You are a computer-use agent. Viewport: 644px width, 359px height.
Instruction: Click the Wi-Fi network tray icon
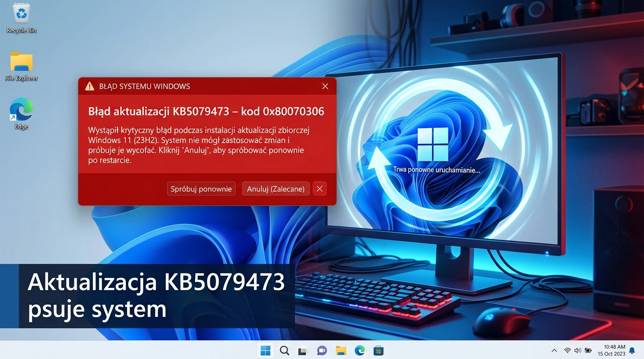click(x=567, y=350)
